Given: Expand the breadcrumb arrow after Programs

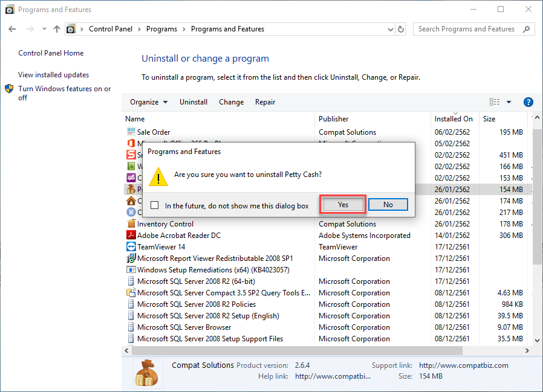Looking at the screenshot, I should (184, 29).
